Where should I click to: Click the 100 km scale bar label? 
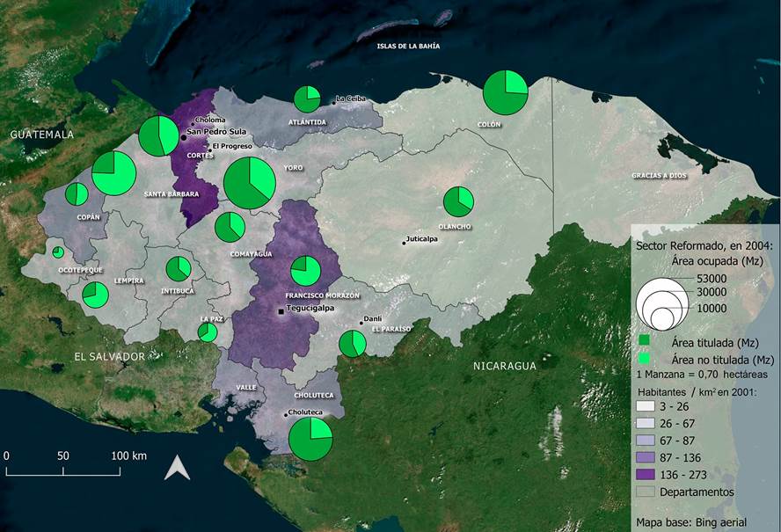[128, 455]
